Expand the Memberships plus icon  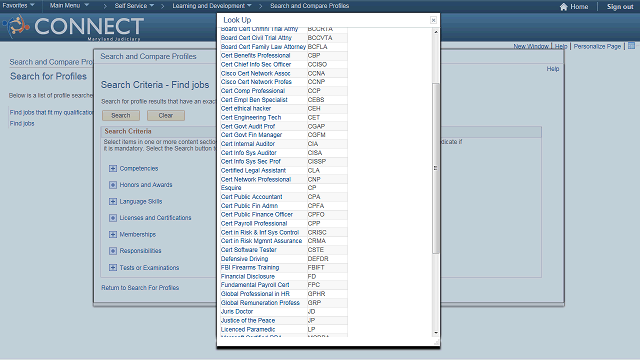tap(113, 235)
